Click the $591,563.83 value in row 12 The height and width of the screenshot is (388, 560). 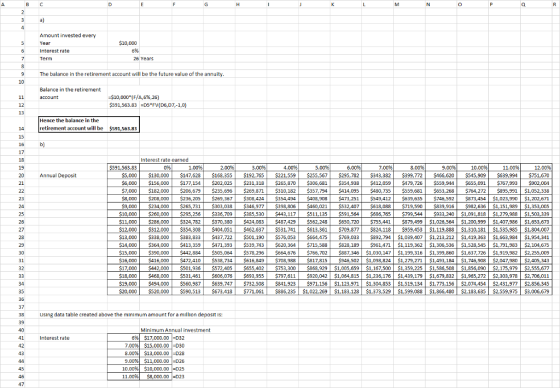coord(124,105)
